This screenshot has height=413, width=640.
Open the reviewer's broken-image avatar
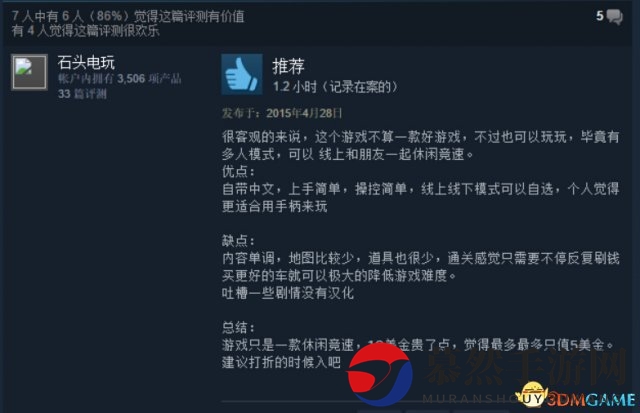pyautogui.click(x=29, y=72)
